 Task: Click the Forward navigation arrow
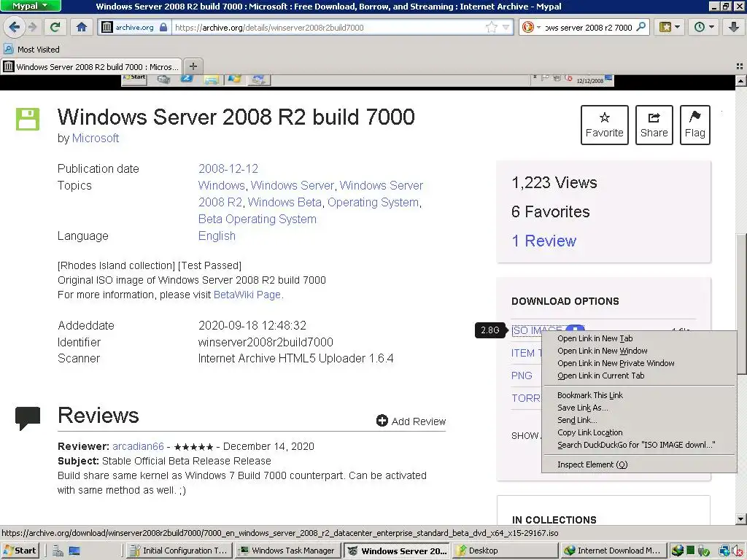click(x=32, y=27)
